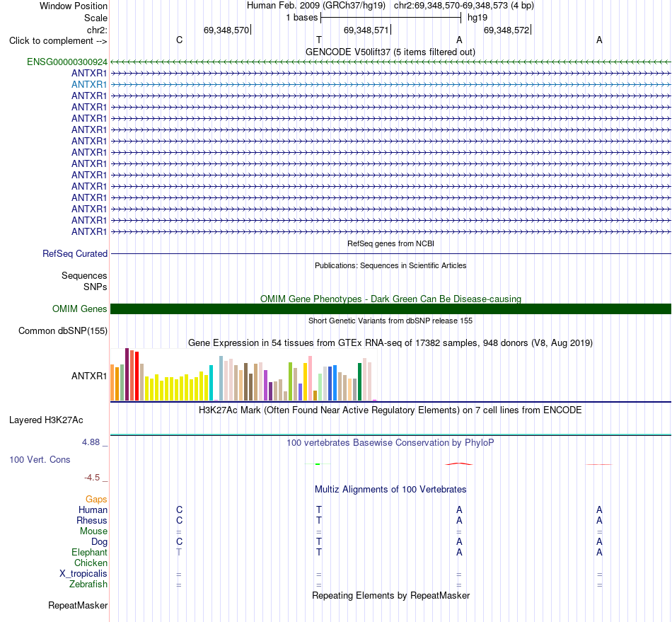Click the chr2: ruler label

[97, 30]
